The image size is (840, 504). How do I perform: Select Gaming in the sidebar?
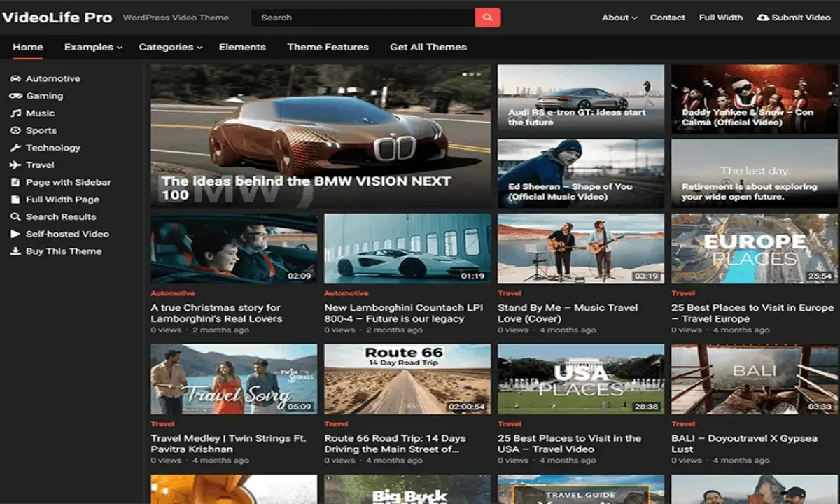[x=45, y=96]
